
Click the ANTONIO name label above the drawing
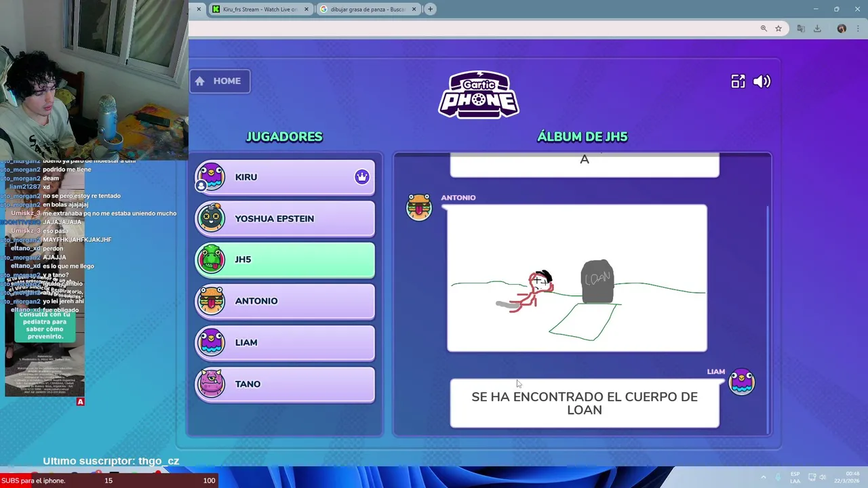458,198
